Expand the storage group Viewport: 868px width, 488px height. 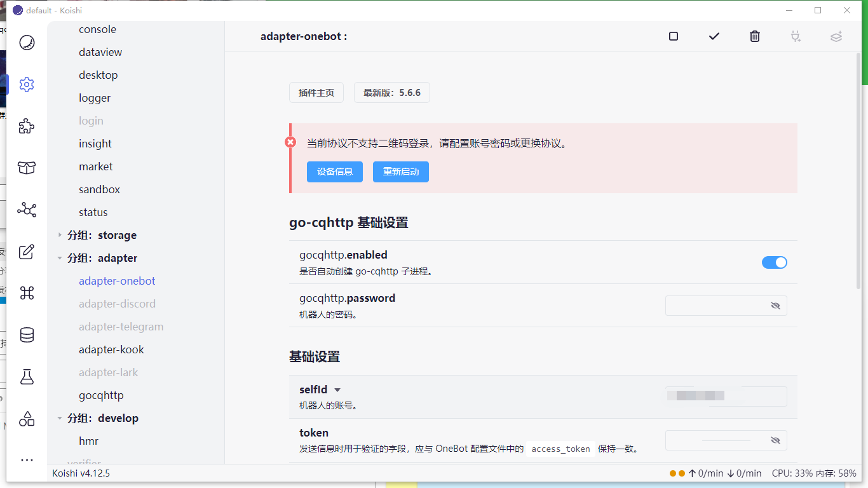pos(60,235)
